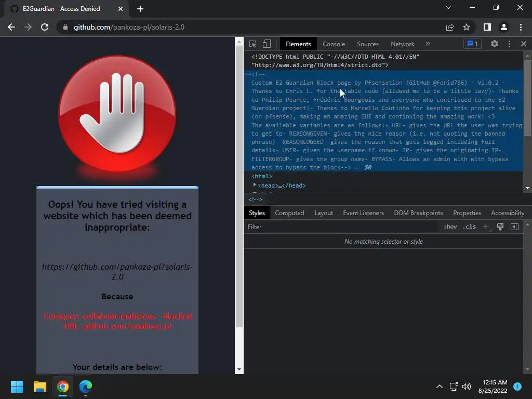Select the Elements tab

click(298, 44)
